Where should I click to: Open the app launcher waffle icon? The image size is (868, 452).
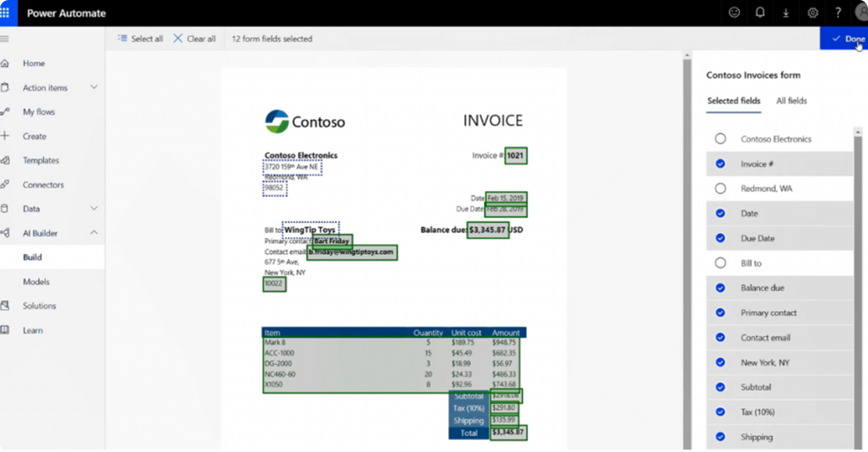click(5, 13)
